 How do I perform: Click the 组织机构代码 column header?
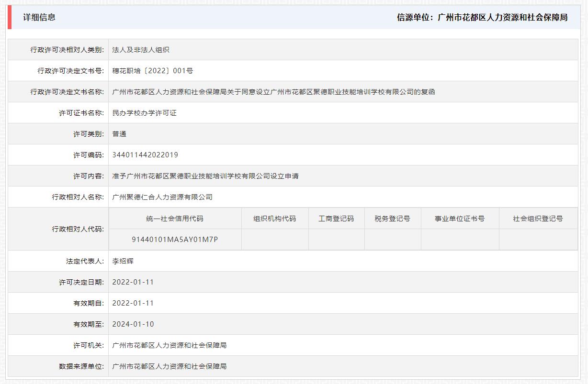(275, 219)
